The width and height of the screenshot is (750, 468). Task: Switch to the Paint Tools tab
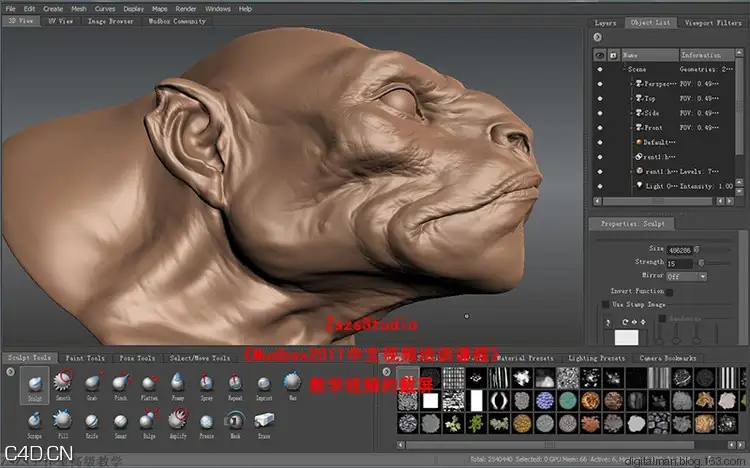coord(85,358)
